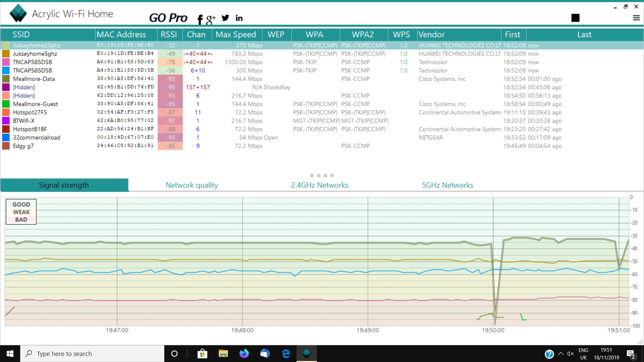The width and height of the screenshot is (644, 362).
Task: Click the LinkedIn icon in the header
Action: pyautogui.click(x=239, y=18)
